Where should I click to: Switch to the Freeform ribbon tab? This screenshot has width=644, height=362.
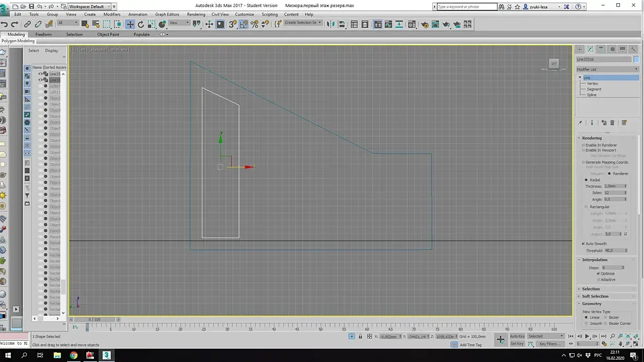44,34
